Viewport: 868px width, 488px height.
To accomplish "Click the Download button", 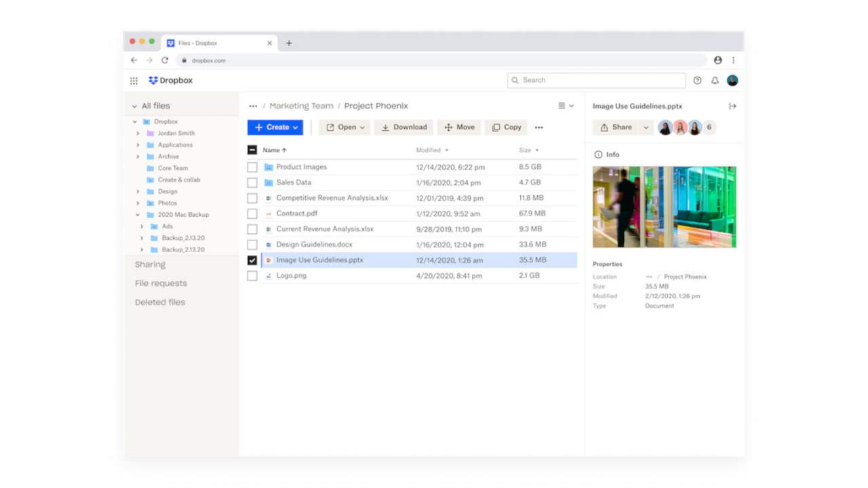I will coord(403,127).
